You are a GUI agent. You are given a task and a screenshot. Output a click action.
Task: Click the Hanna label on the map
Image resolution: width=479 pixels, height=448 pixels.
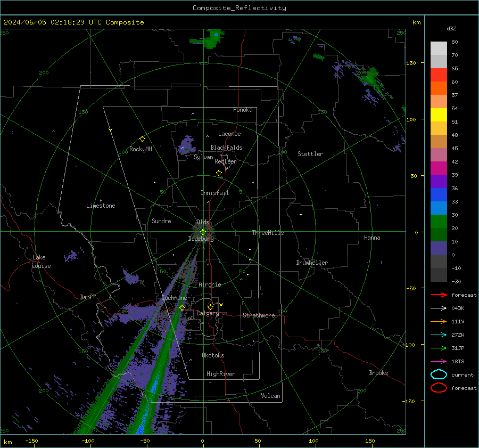coord(372,238)
